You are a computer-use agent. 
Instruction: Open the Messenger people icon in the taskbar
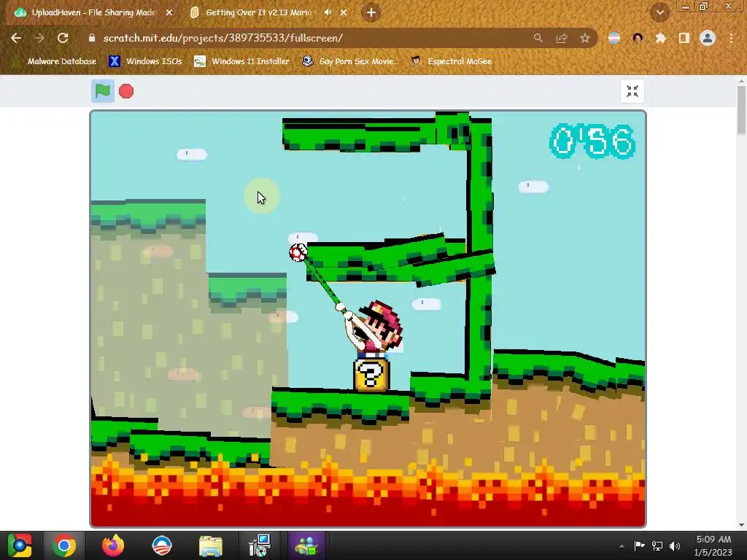tap(307, 545)
